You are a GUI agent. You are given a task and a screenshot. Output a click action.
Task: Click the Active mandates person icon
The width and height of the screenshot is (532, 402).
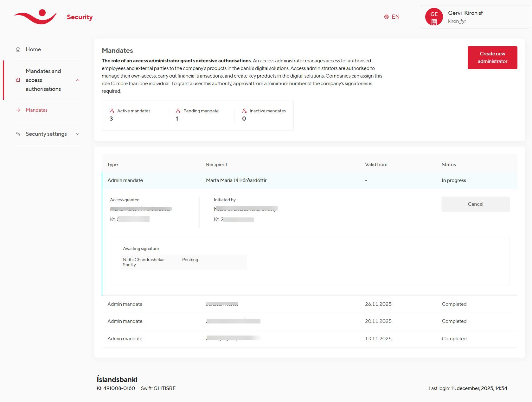click(112, 111)
